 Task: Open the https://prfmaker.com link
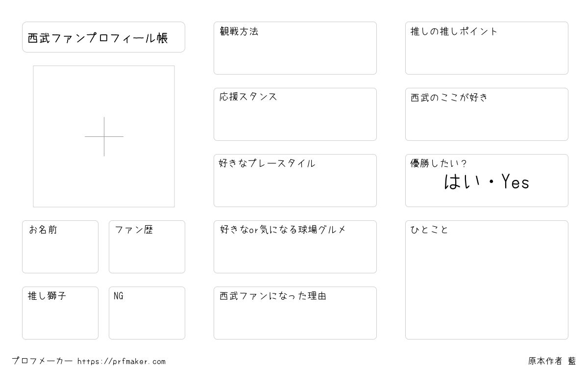[x=122, y=362]
